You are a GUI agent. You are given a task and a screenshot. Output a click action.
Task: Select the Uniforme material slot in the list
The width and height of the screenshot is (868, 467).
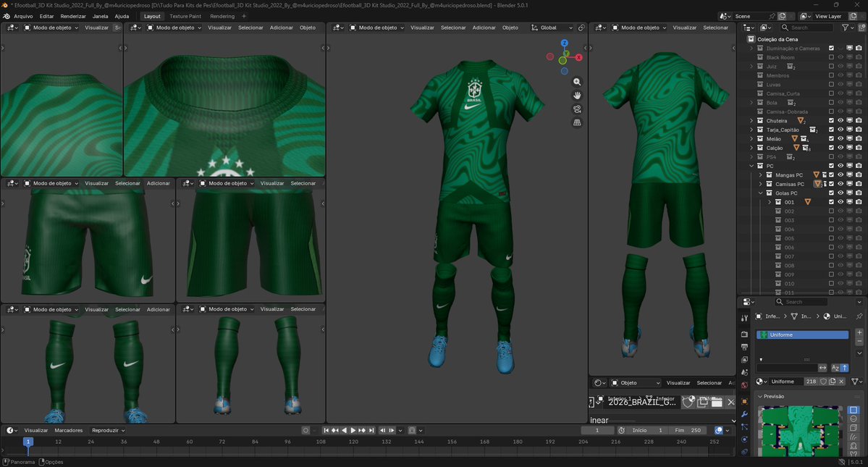pyautogui.click(x=803, y=335)
